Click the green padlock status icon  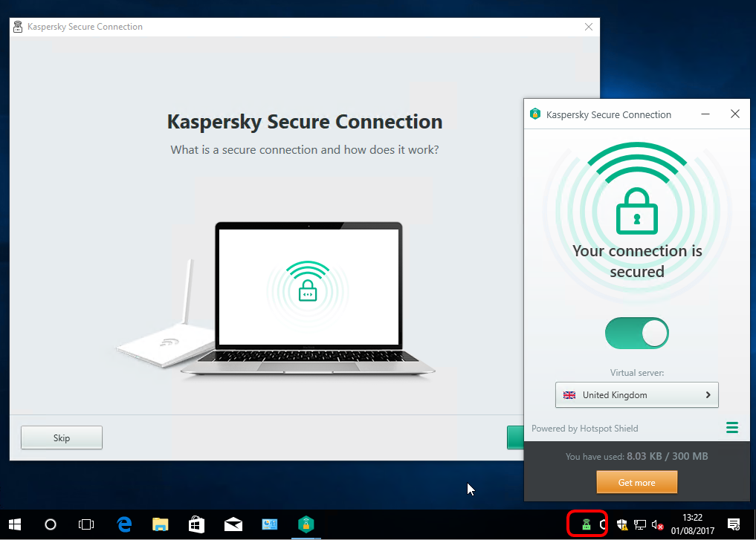coord(636,211)
